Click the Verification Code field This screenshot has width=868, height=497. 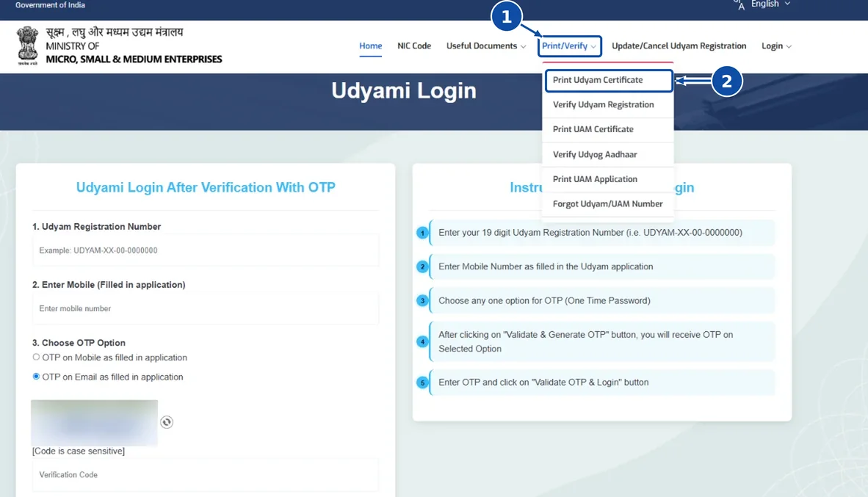(206, 474)
